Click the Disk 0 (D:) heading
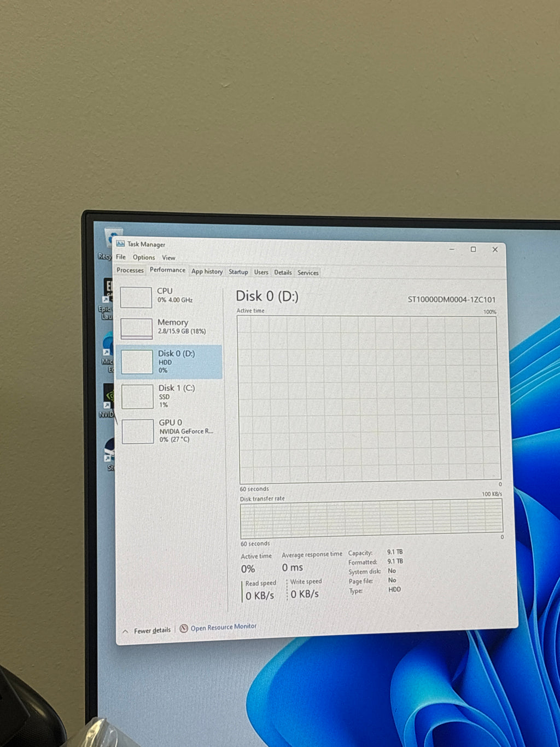Screen dimensions: 560x747 (267, 296)
